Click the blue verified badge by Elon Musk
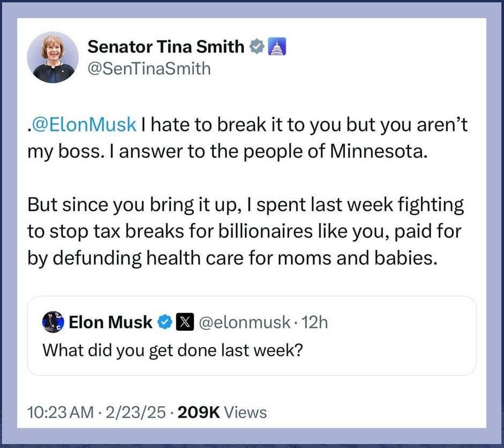504x448 pixels. coord(166,322)
